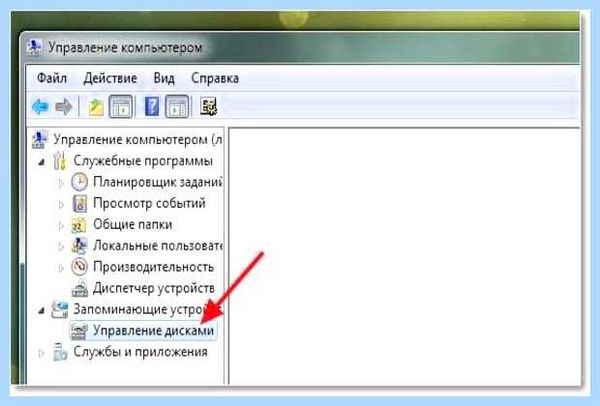Select Локальные пользователи label in tree
The image size is (600, 406).
click(158, 246)
